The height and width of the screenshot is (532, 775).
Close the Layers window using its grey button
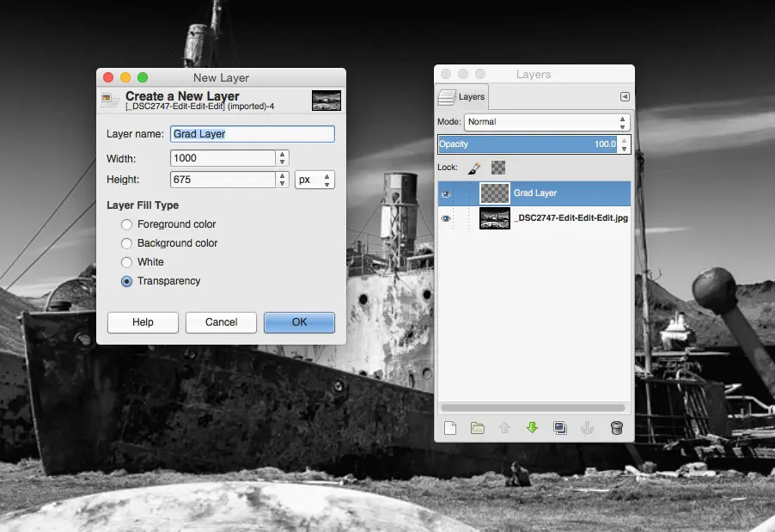(446, 74)
